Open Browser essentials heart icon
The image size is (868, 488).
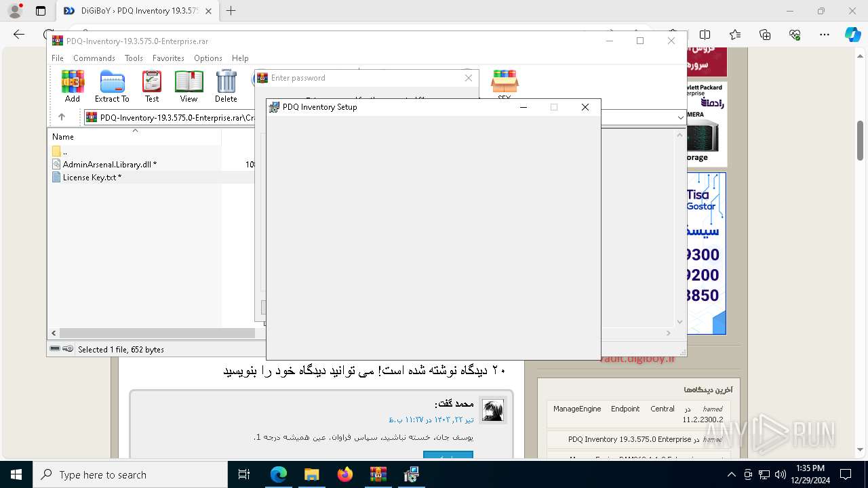coord(795,35)
